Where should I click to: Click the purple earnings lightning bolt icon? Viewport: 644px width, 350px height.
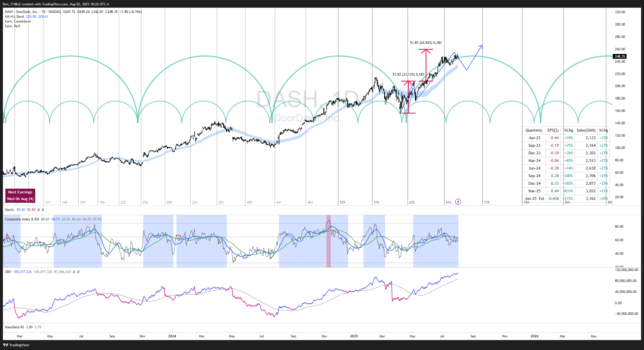(458, 202)
